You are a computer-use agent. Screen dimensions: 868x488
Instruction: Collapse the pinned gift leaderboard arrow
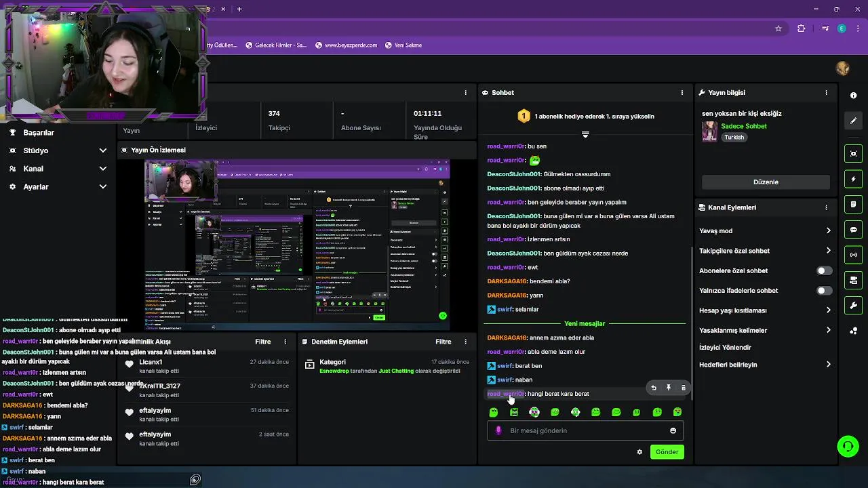[x=585, y=134]
